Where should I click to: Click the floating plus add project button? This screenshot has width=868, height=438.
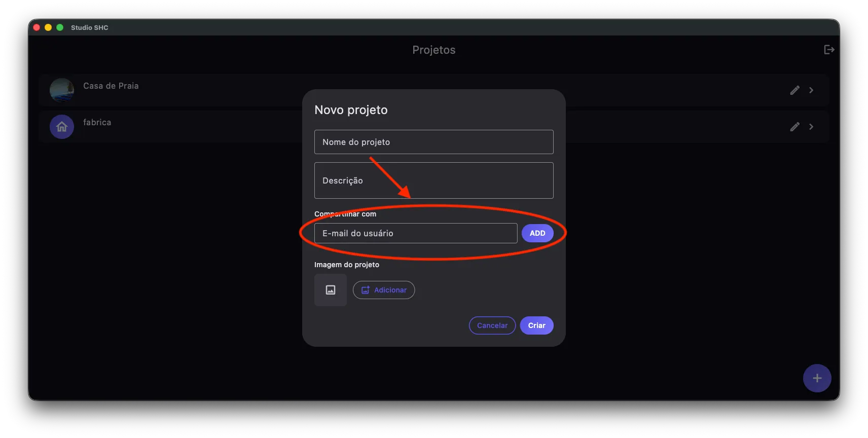pos(817,378)
